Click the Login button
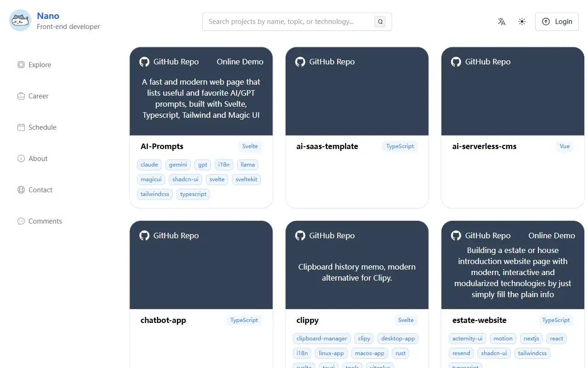 pyautogui.click(x=557, y=22)
